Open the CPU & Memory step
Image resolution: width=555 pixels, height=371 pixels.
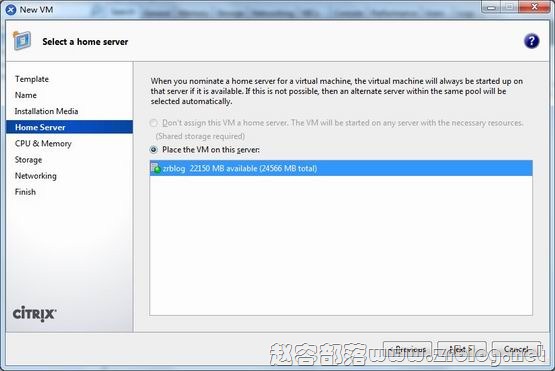pyautogui.click(x=43, y=143)
